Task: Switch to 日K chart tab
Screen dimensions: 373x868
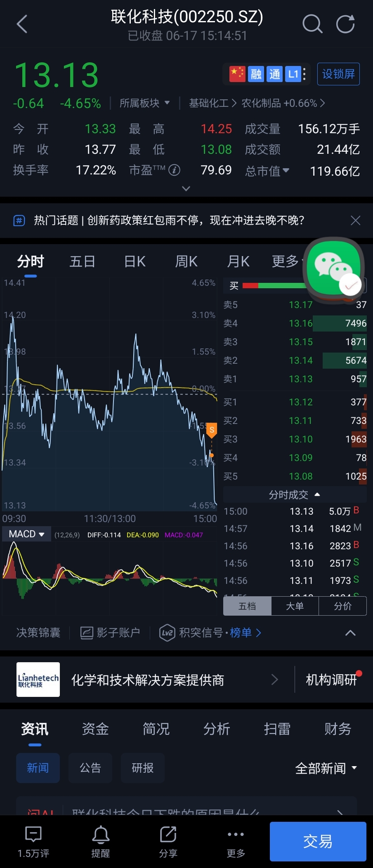Action: click(135, 261)
